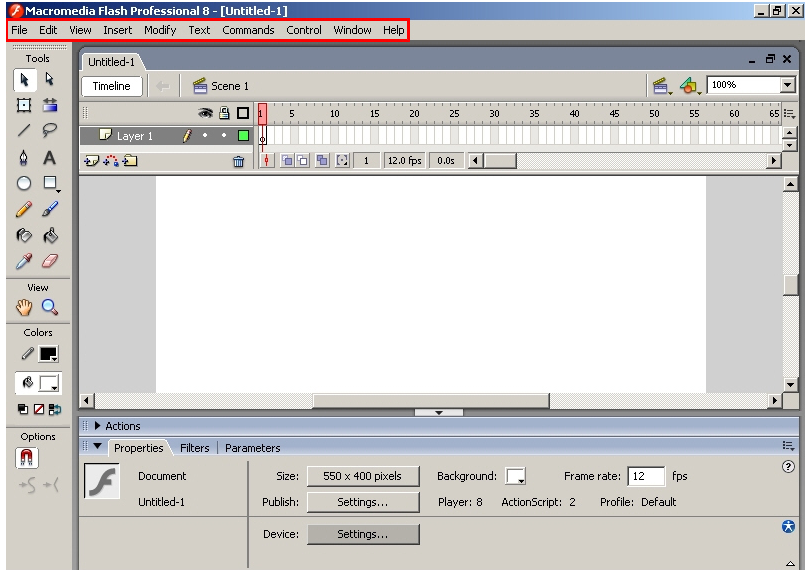This screenshot has height=572, width=806.
Task: Toggle Onion Skin Outlines button
Action: (303, 161)
